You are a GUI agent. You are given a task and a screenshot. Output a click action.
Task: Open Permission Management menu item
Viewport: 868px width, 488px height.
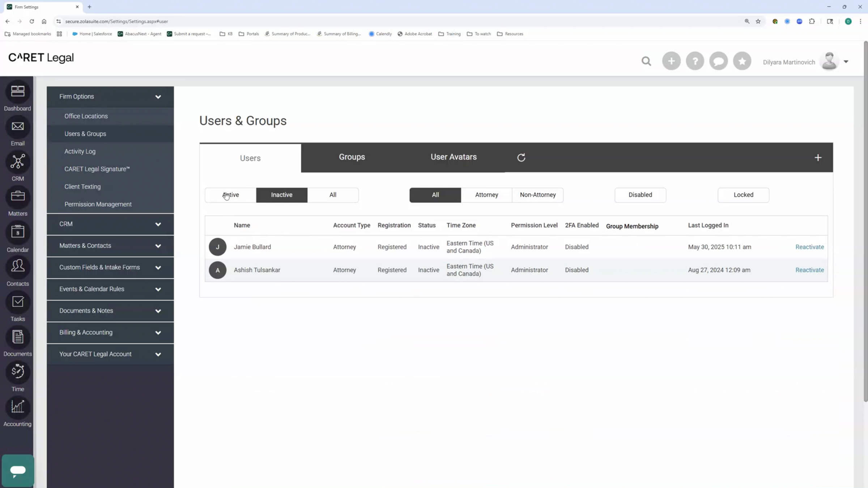(110, 204)
